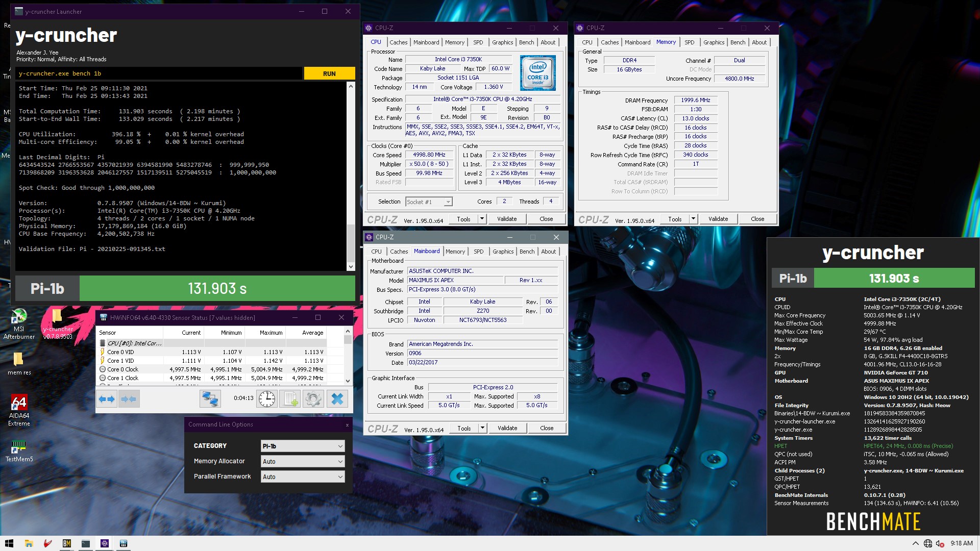Open Tools dropdown arrow in CPU-Z CPU window
Image resolution: width=980 pixels, height=551 pixels.
pyautogui.click(x=481, y=219)
